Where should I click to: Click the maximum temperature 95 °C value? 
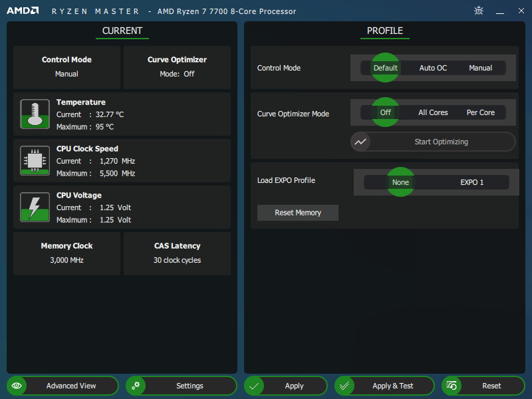(104, 127)
